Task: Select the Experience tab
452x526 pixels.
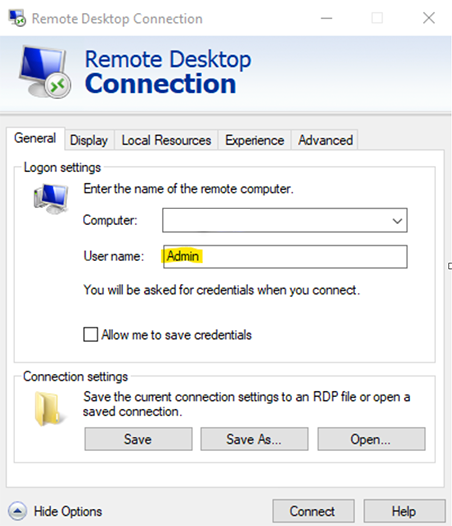Action: (x=254, y=140)
